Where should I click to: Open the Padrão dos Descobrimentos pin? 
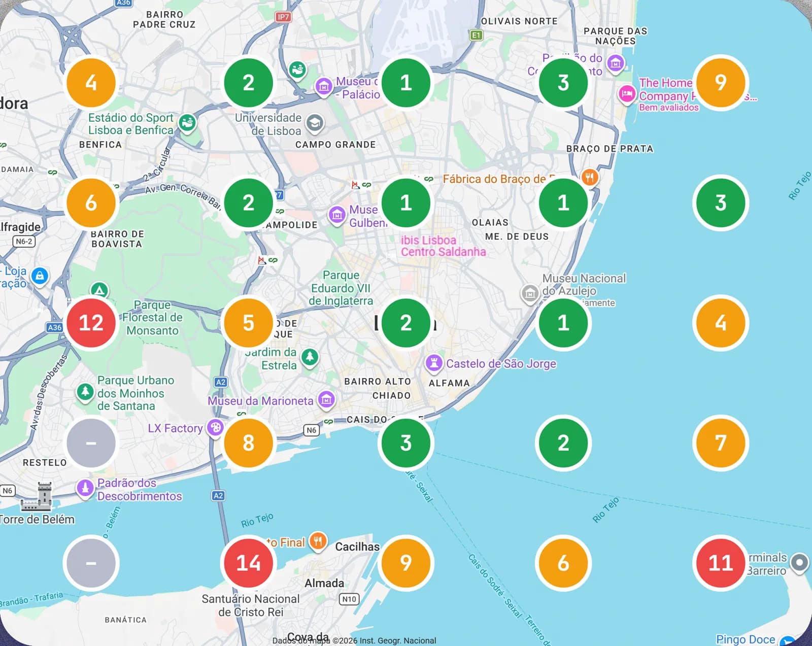tap(85, 488)
